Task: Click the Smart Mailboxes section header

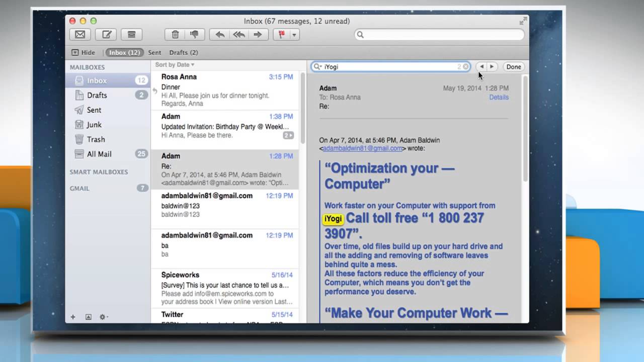Action: [99, 172]
